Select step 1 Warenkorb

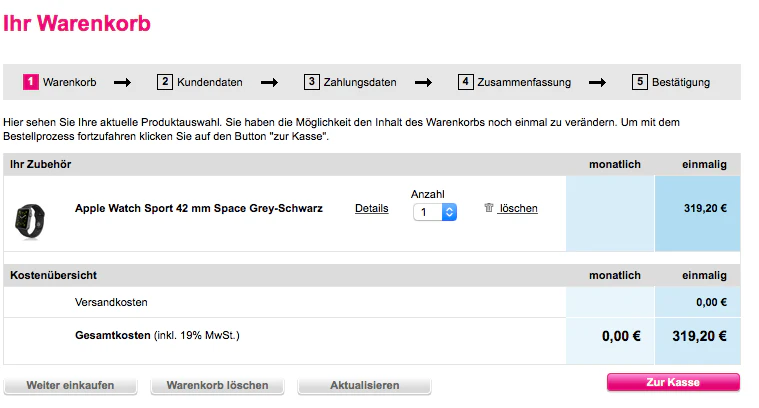pos(60,82)
